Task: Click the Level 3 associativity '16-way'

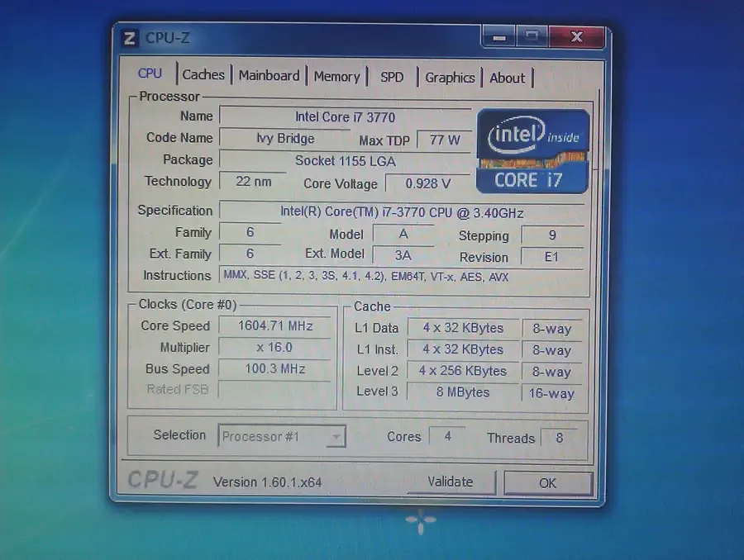Action: tap(552, 393)
